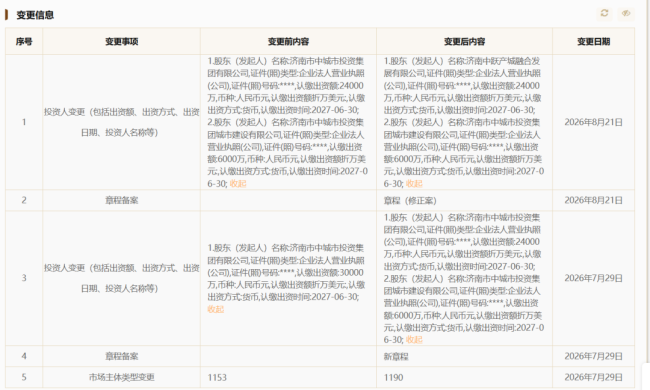Select the 变更信息 section title
The height and width of the screenshot is (390, 650).
pos(35,15)
